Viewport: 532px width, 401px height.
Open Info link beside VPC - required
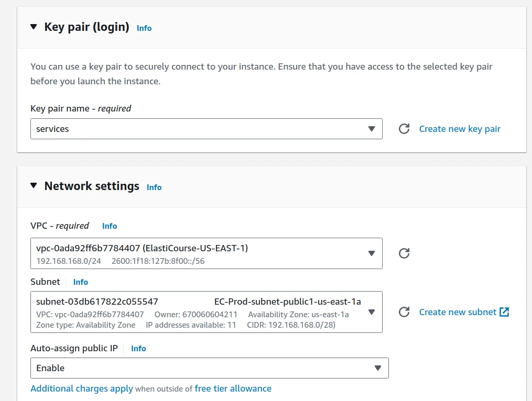tap(110, 226)
